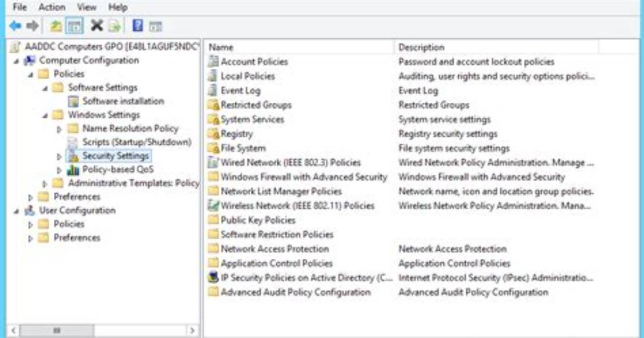
Task: Click the Wired Network Policies icon
Action: point(213,162)
